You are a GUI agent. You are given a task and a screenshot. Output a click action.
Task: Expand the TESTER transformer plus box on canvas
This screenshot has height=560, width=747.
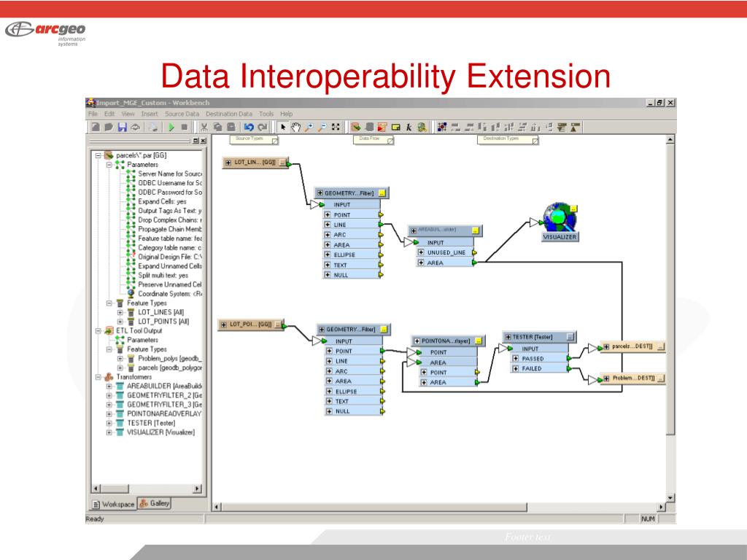point(508,337)
